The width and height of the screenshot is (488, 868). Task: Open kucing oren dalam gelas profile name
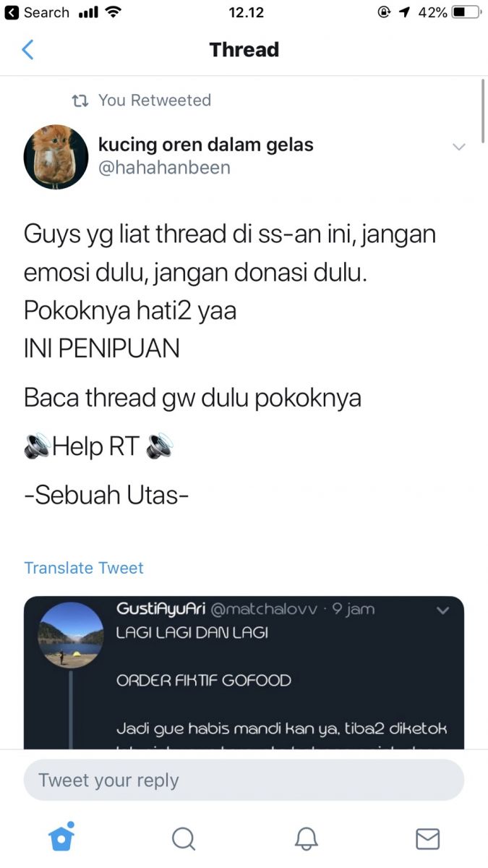205,145
